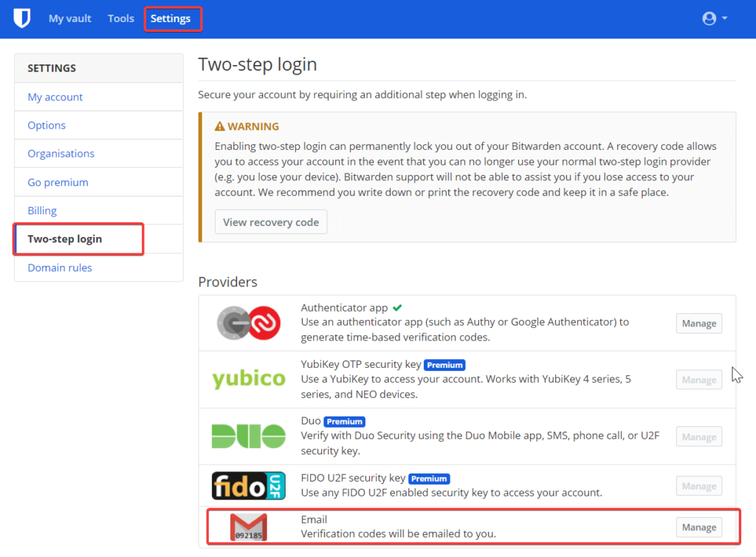The image size is (756, 557).
Task: Click the Email envelope icon
Action: [249, 527]
